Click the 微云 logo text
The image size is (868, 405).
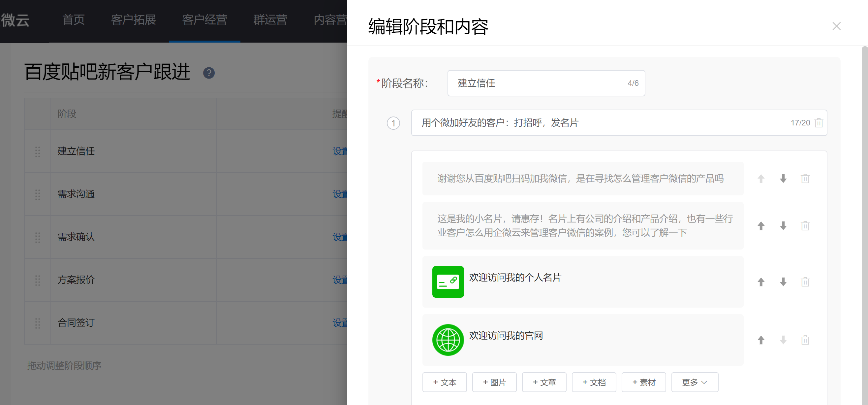point(15,20)
